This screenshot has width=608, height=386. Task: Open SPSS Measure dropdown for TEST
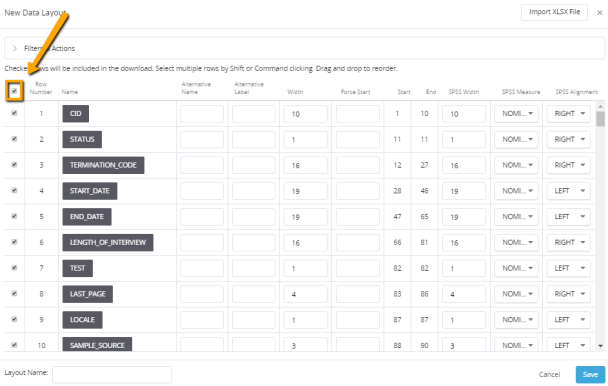(x=516, y=268)
